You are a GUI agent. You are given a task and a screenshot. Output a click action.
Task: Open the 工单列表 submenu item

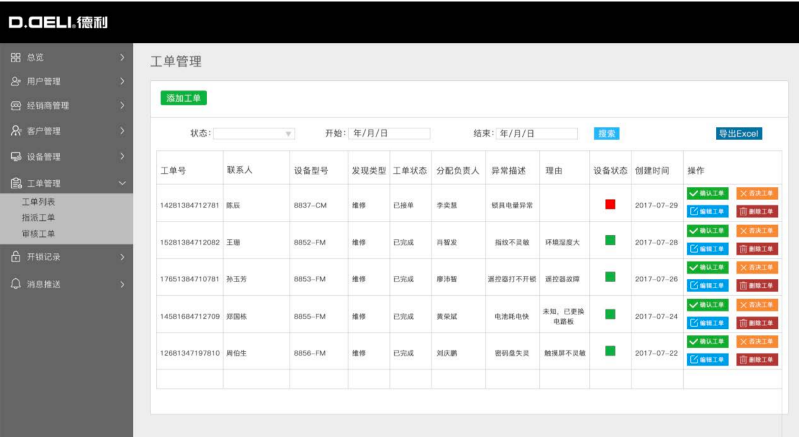click(38, 202)
